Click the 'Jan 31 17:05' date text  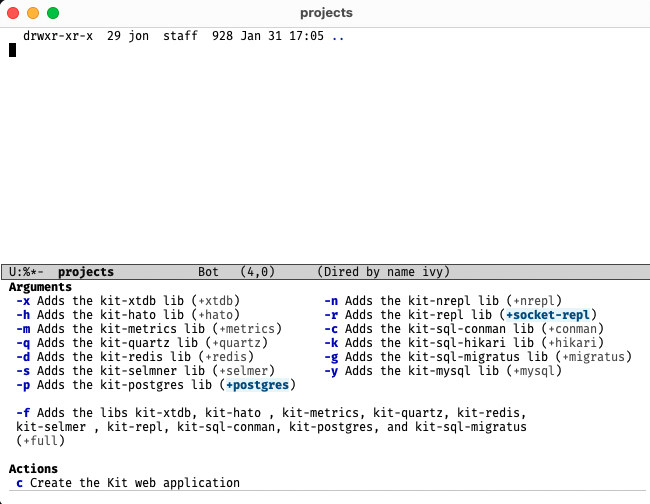click(x=282, y=36)
